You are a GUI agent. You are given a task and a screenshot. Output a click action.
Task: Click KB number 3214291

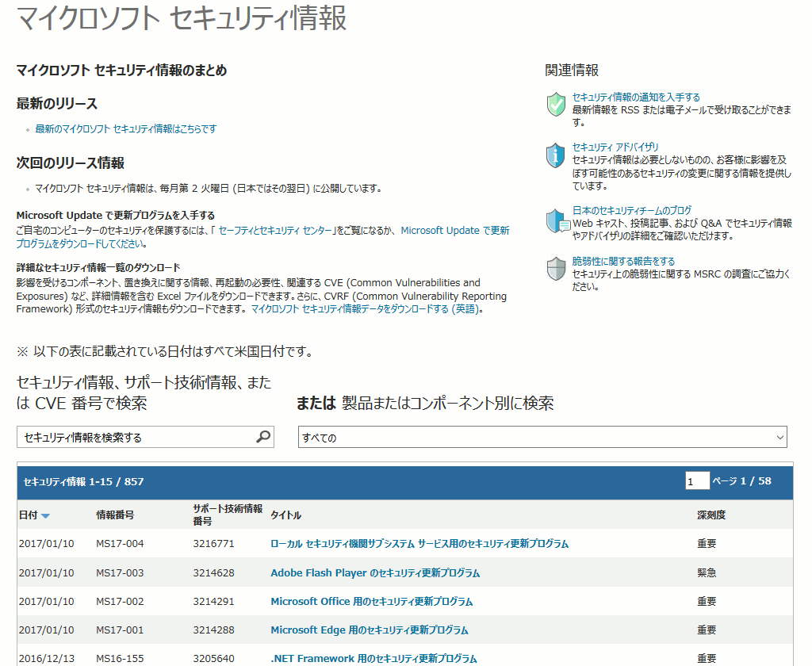pyautogui.click(x=213, y=602)
